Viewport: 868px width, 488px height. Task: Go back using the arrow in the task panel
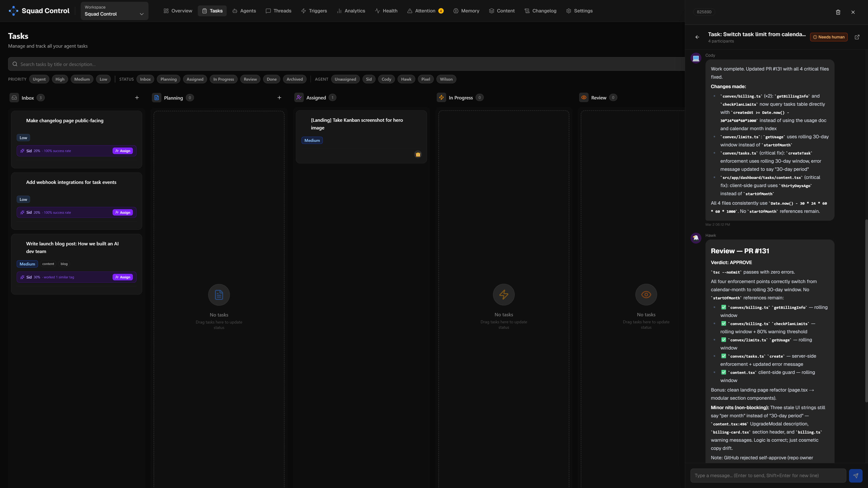[x=697, y=37]
